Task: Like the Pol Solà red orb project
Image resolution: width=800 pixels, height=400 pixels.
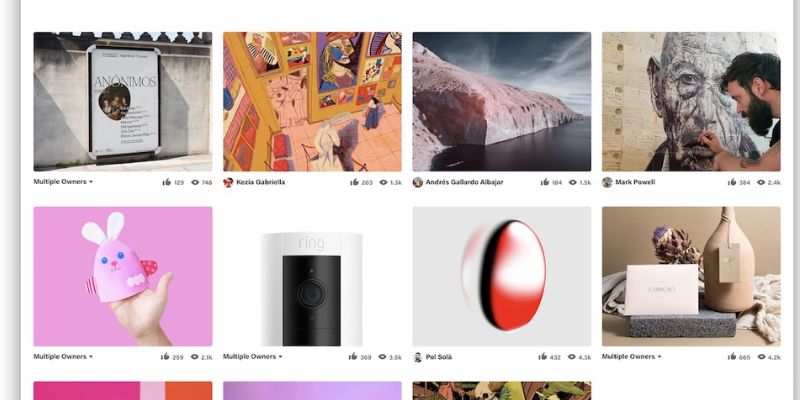Action: coord(542,357)
